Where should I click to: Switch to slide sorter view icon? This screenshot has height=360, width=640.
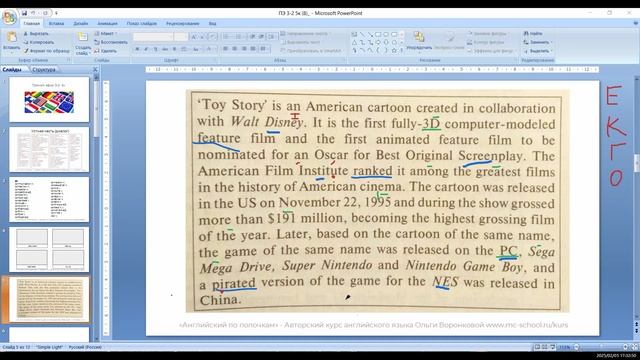tap(544, 347)
